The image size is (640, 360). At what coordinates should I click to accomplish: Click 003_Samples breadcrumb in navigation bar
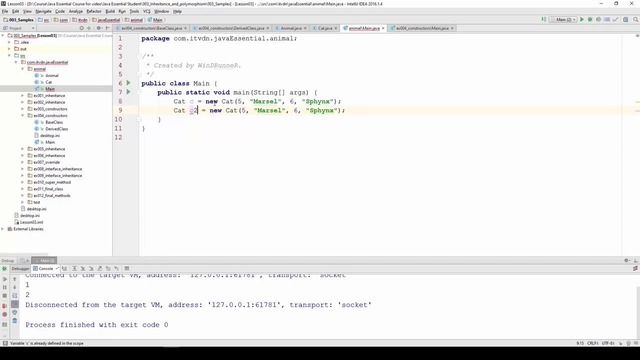18,20
